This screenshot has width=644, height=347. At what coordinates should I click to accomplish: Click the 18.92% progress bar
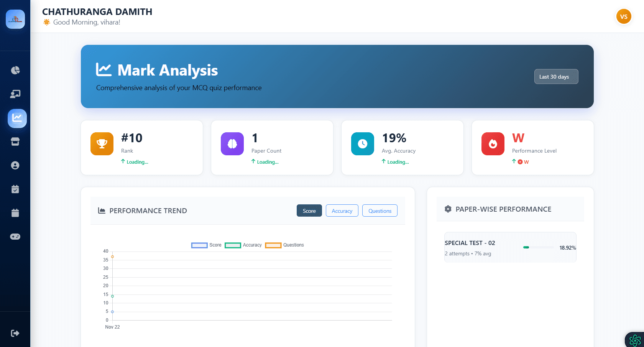[538, 247]
